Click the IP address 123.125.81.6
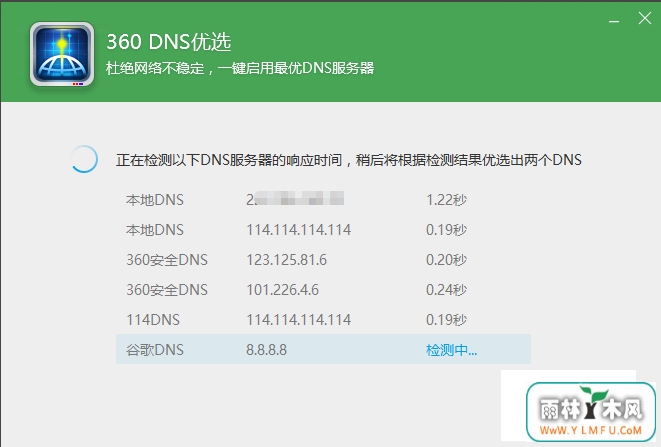The width and height of the screenshot is (661, 447). (x=287, y=260)
